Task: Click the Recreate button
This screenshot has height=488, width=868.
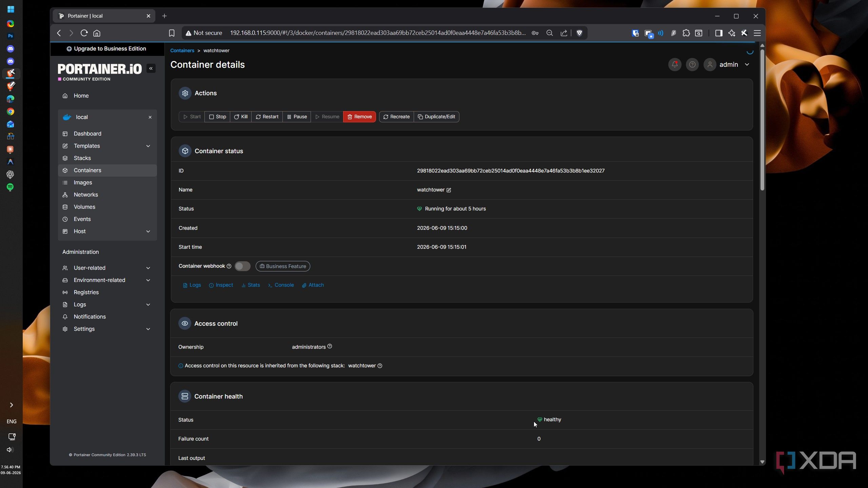Action: coord(396,117)
